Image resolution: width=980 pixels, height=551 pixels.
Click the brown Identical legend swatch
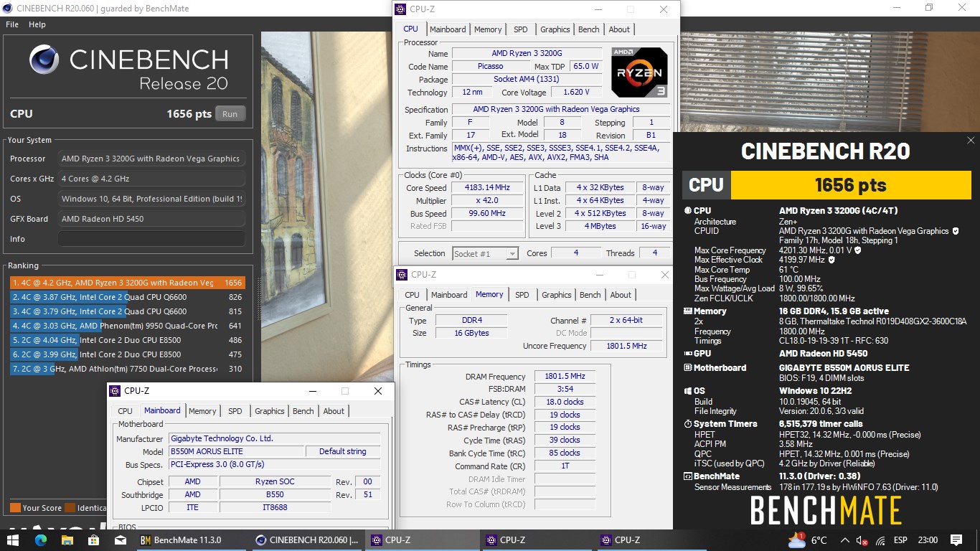coord(70,508)
